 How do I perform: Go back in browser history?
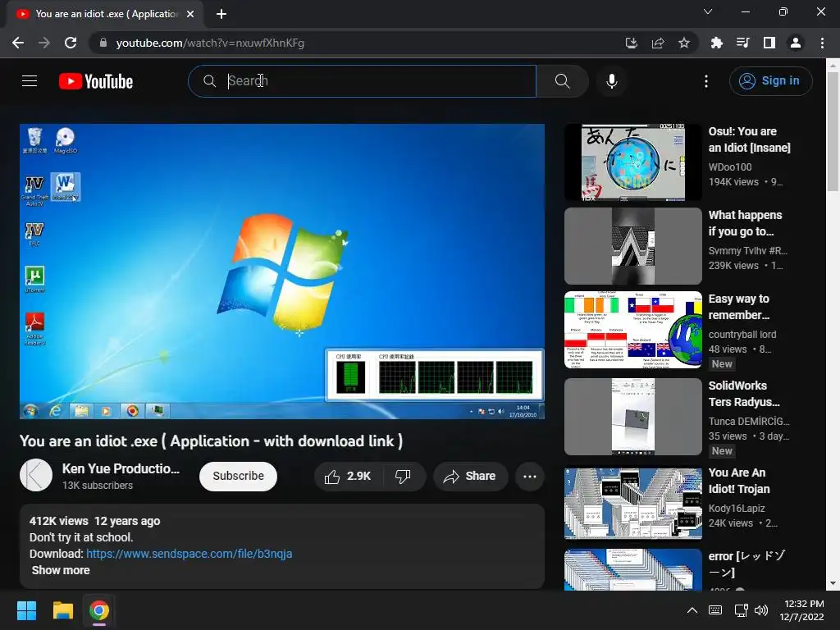[x=18, y=43]
